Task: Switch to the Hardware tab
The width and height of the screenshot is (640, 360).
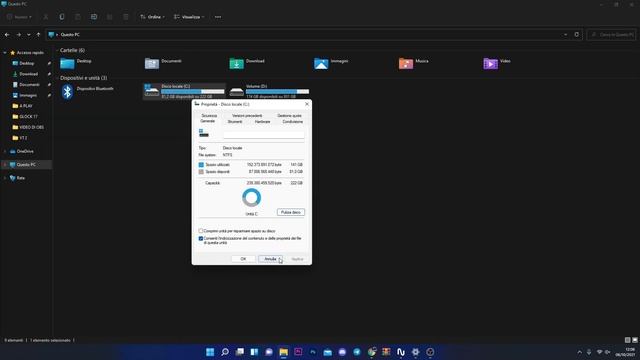Action: [x=262, y=122]
